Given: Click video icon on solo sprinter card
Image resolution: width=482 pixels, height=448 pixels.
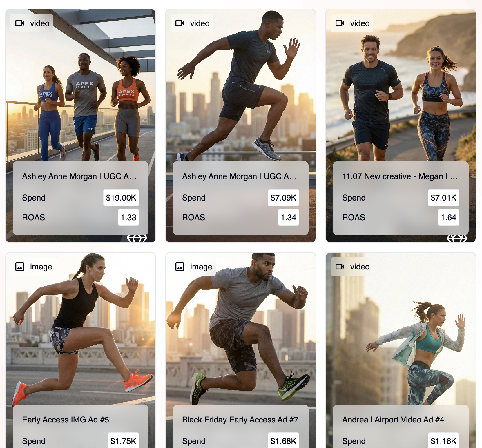Looking at the screenshot, I should [180, 23].
